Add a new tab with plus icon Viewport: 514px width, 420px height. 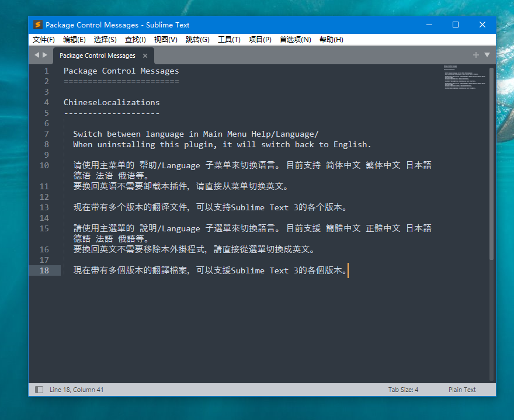476,55
